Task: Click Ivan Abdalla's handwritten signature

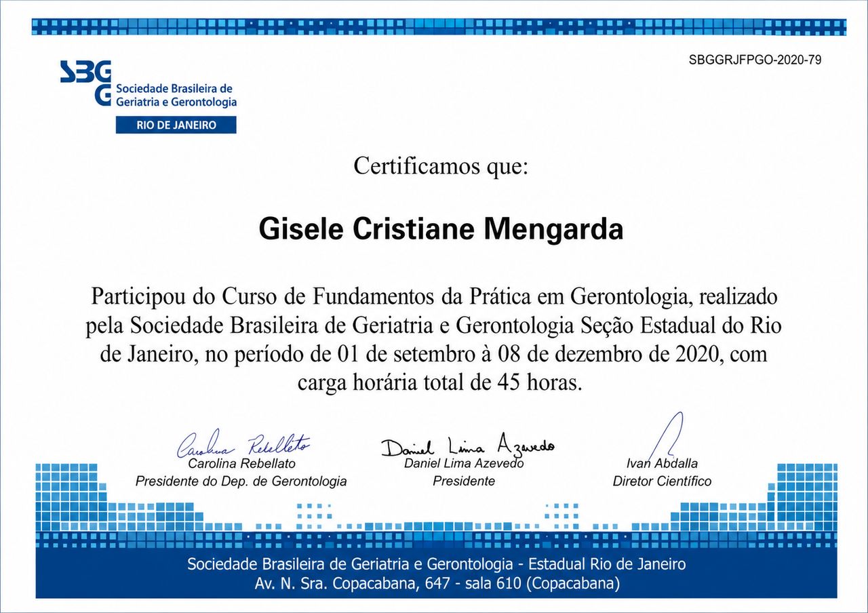Action: 665,437
